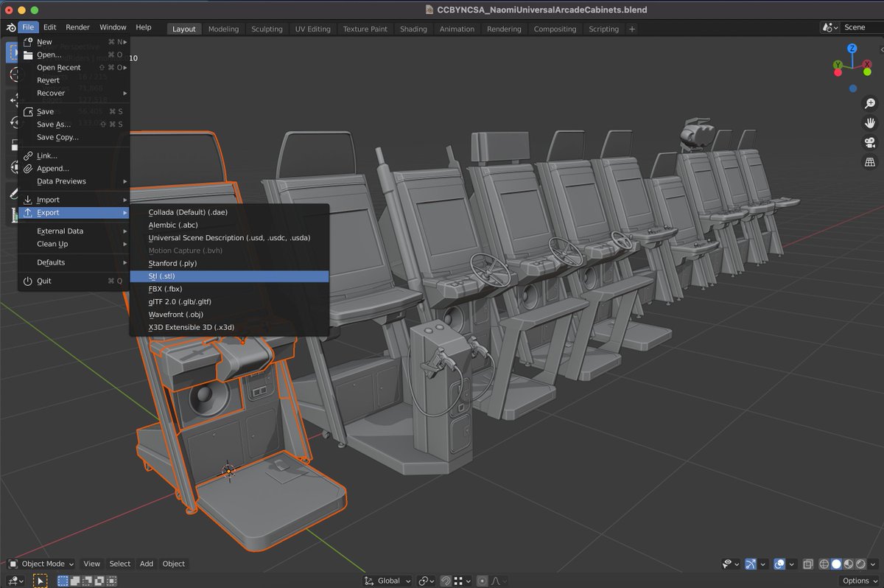
Task: Toggle the snap magnet button
Action: point(446,581)
